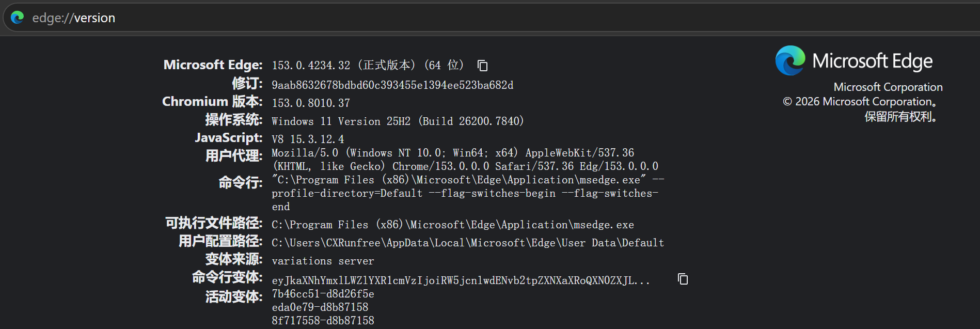Click active variation eda0e79-d8b87158
Screen dimensions: 980x329
tap(320, 307)
